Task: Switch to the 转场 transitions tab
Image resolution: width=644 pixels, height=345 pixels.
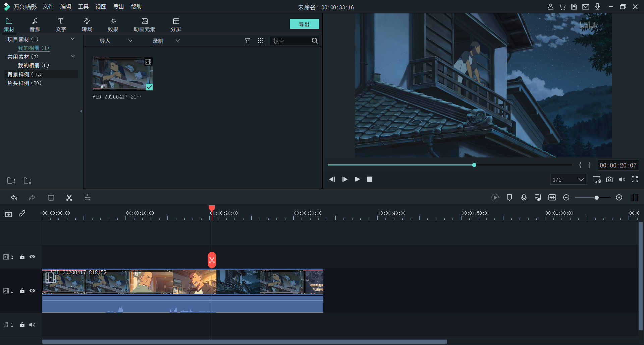Action: (x=87, y=25)
